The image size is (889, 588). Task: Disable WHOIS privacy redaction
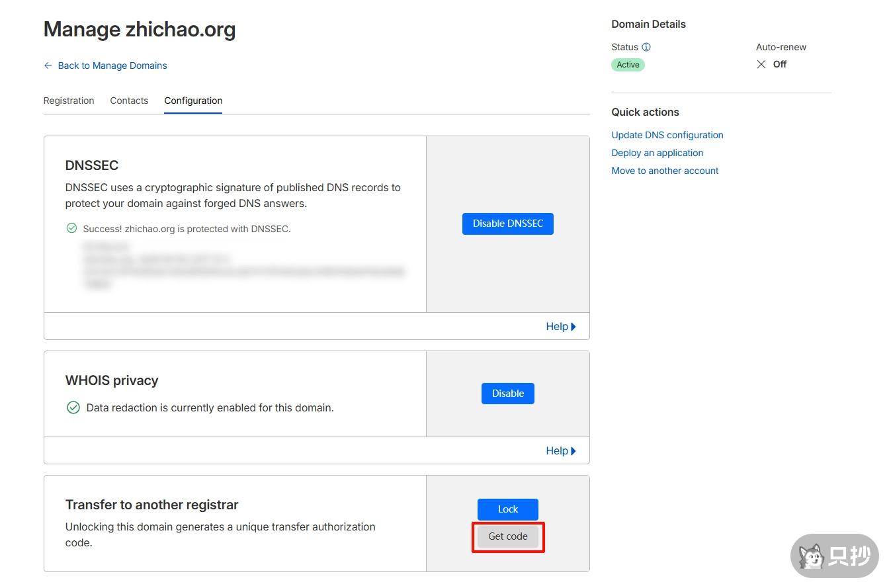507,394
